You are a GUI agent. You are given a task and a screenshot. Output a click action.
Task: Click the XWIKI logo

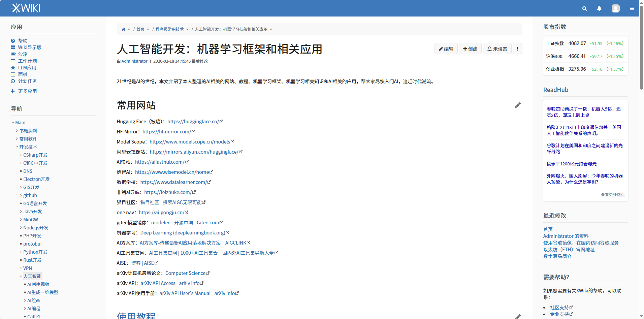pyautogui.click(x=26, y=8)
